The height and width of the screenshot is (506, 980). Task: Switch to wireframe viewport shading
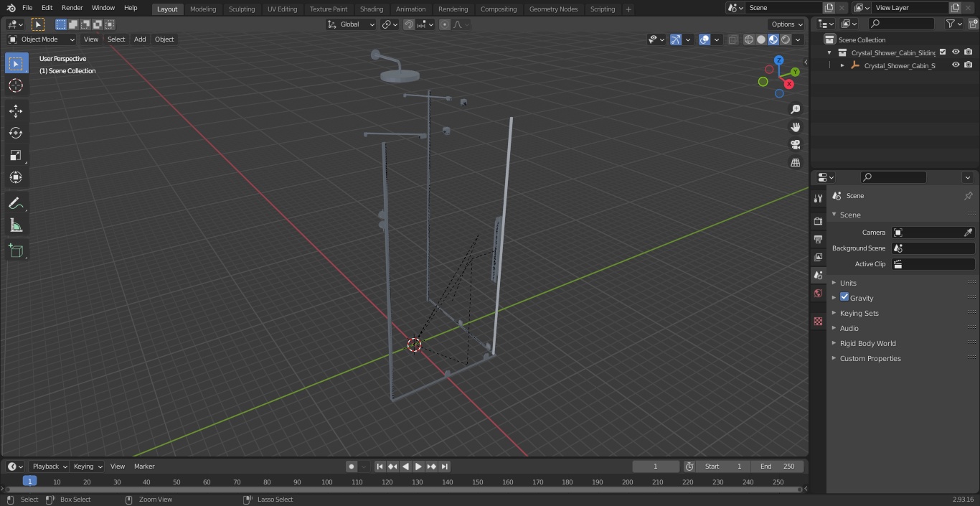point(749,39)
